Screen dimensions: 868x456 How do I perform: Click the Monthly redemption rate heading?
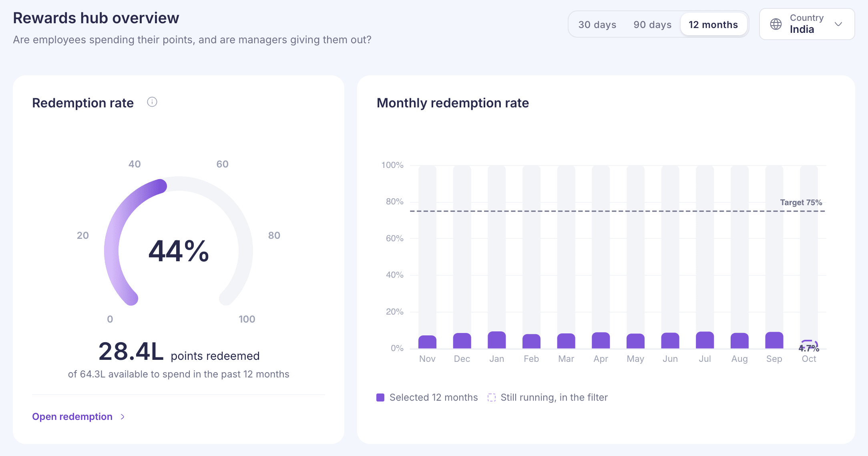(453, 103)
